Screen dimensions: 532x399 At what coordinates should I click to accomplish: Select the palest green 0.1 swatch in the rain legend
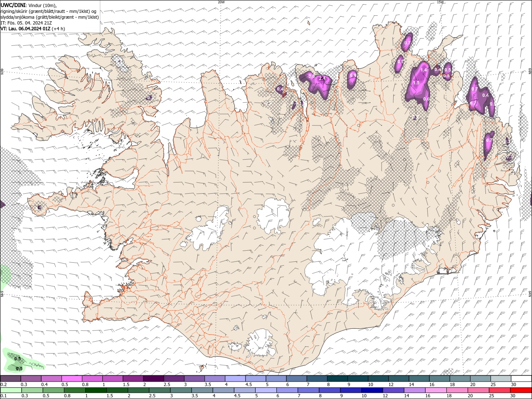point(11,390)
